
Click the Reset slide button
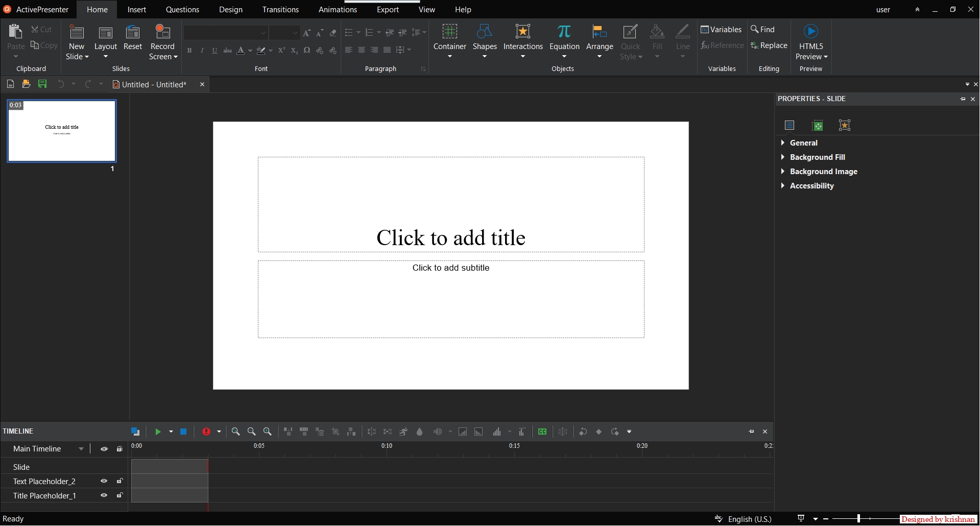pyautogui.click(x=133, y=38)
